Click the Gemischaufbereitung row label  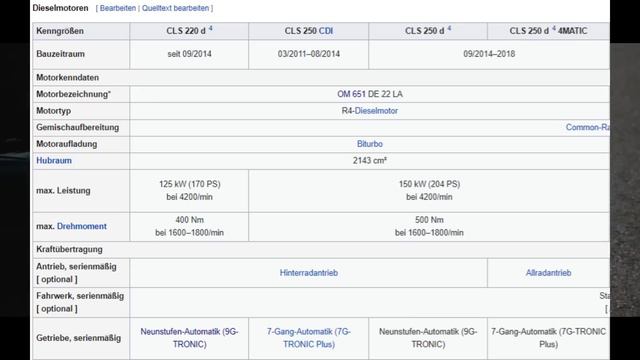[x=78, y=127]
